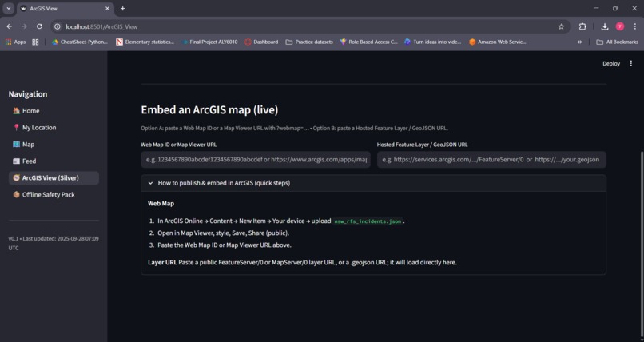Open a new browser tab

point(123,8)
